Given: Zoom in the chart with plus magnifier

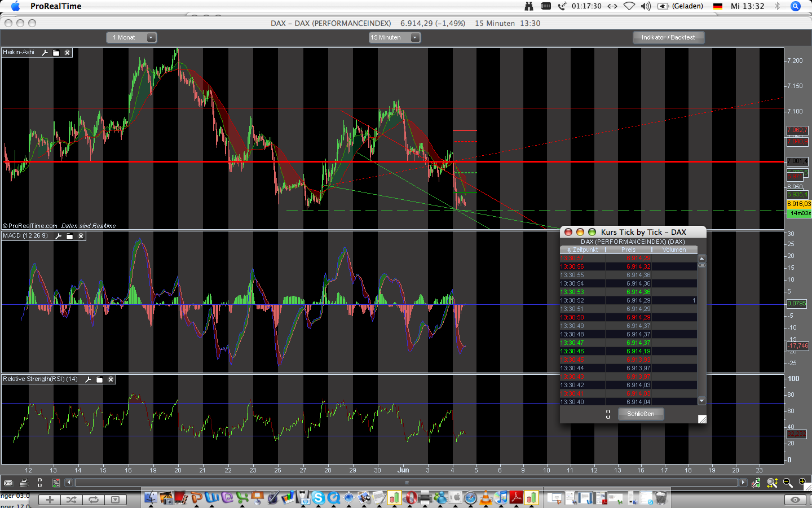Looking at the screenshot, I should pyautogui.click(x=802, y=483).
